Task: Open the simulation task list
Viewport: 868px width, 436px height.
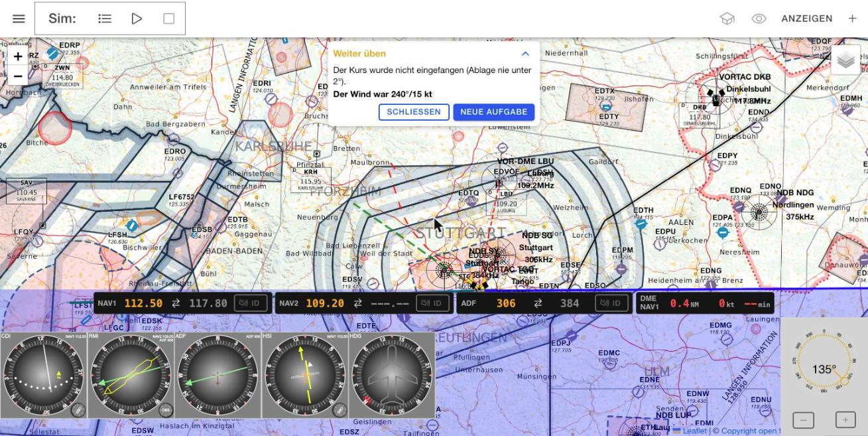Action: click(x=105, y=19)
